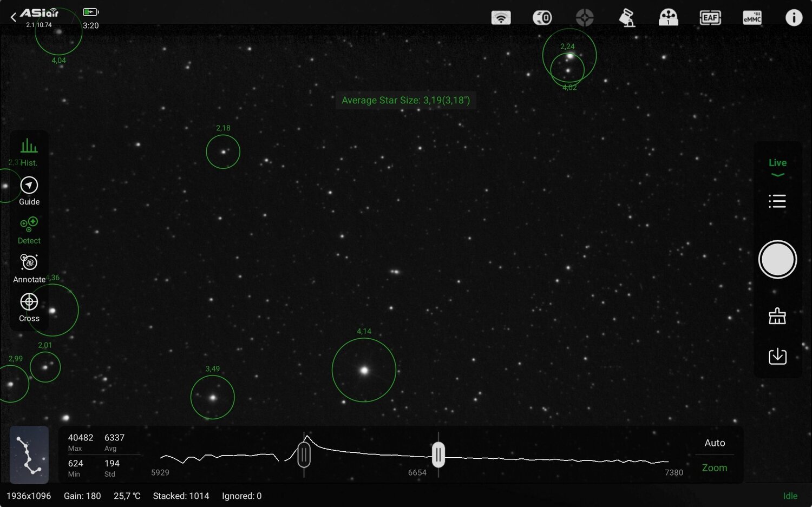The image size is (812, 507).
Task: Open the image sequence list
Action: coord(777,201)
